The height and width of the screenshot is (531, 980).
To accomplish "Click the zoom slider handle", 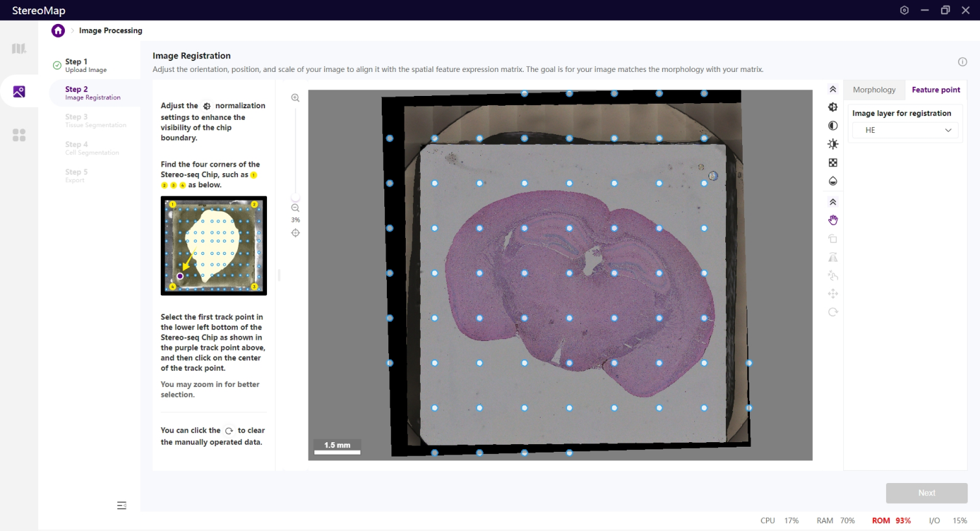I will (x=296, y=197).
